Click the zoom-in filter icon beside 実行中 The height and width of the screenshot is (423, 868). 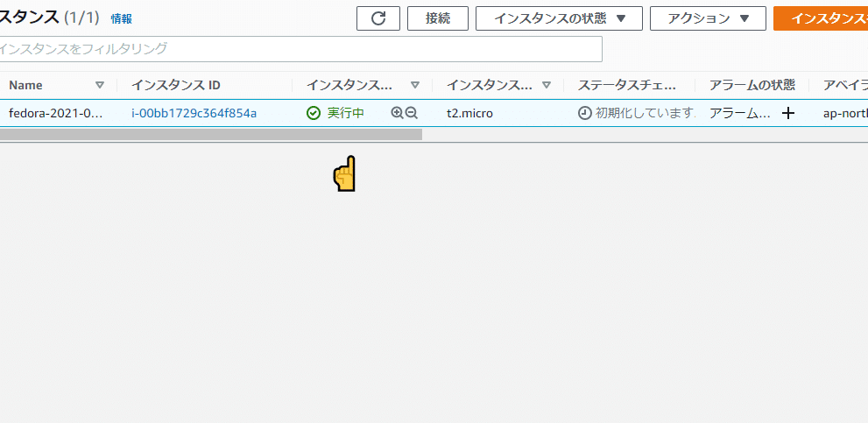click(x=397, y=113)
